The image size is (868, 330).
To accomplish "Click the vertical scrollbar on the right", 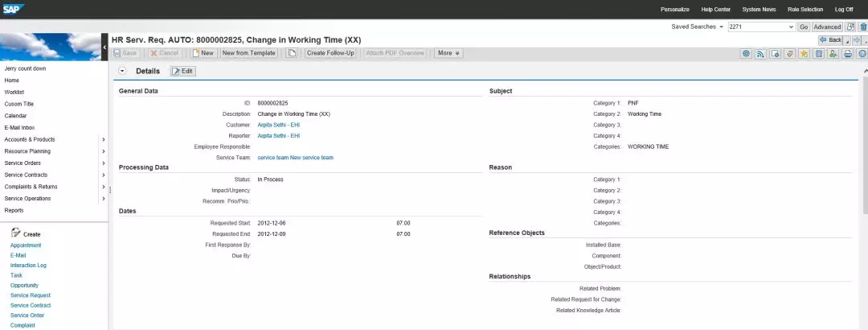I will (866, 144).
